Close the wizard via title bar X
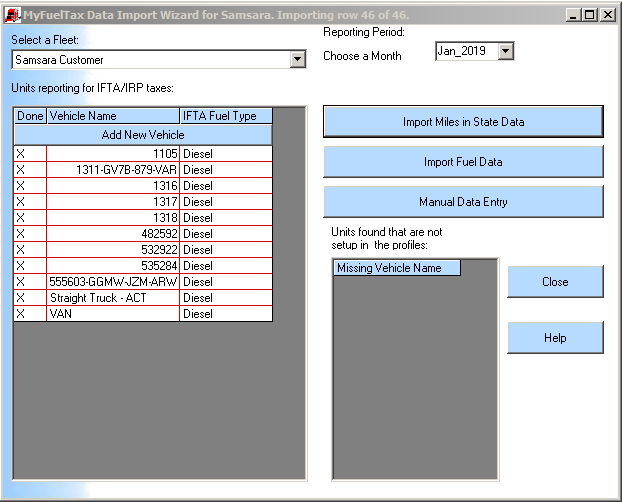Image resolution: width=622 pixels, height=502 pixels. [607, 15]
